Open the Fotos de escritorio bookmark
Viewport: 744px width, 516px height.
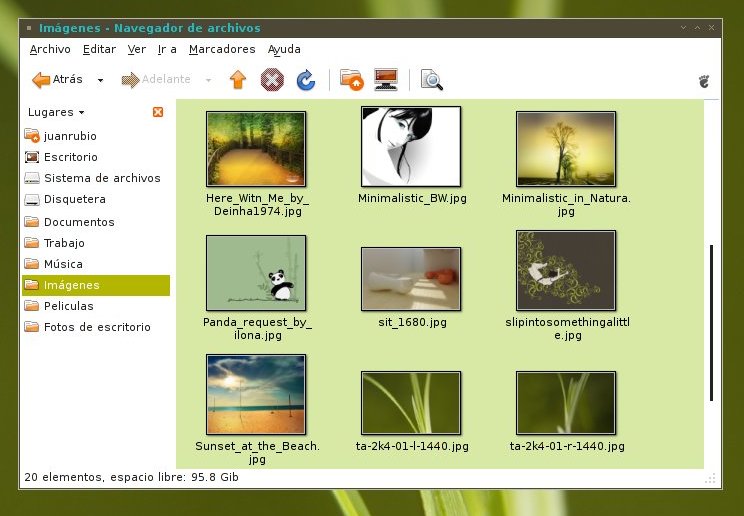pos(96,327)
